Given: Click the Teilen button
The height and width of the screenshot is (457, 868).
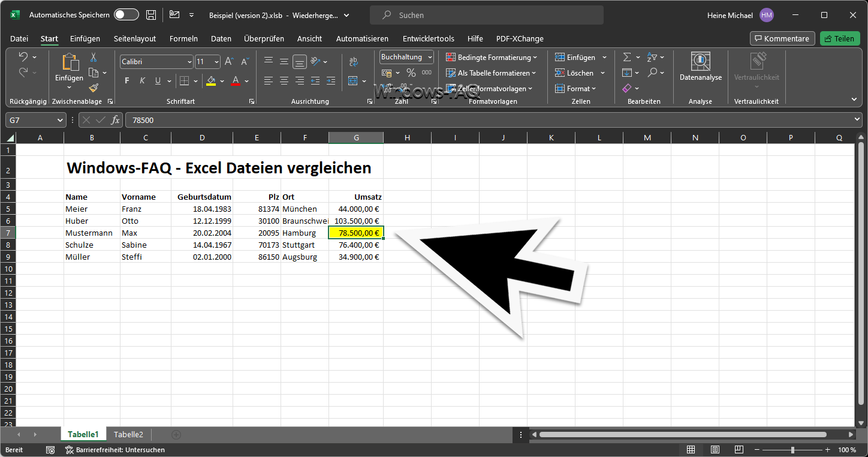Looking at the screenshot, I should (x=839, y=38).
